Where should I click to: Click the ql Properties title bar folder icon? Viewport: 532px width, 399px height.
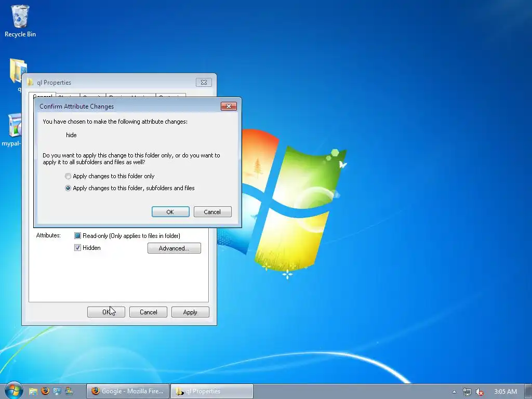(31, 83)
